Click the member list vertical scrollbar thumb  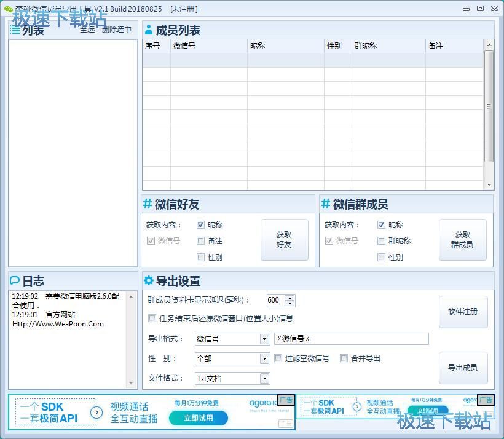(489, 106)
